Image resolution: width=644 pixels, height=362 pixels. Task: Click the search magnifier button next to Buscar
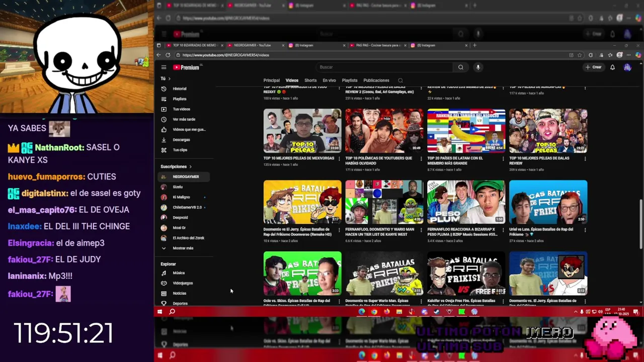coord(460,67)
